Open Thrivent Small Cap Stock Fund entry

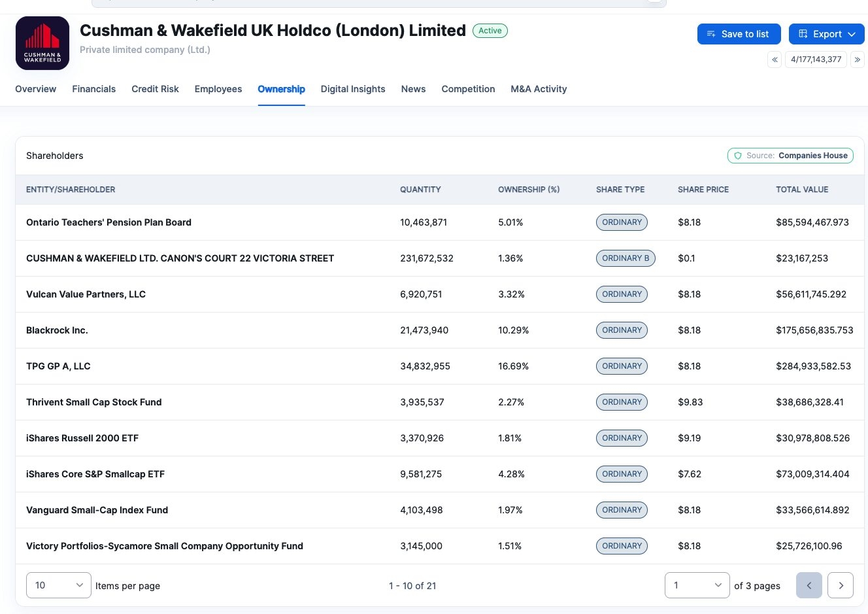pyautogui.click(x=93, y=402)
